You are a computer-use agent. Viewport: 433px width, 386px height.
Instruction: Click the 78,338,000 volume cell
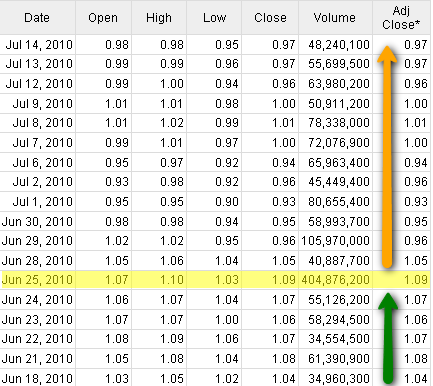coord(339,123)
